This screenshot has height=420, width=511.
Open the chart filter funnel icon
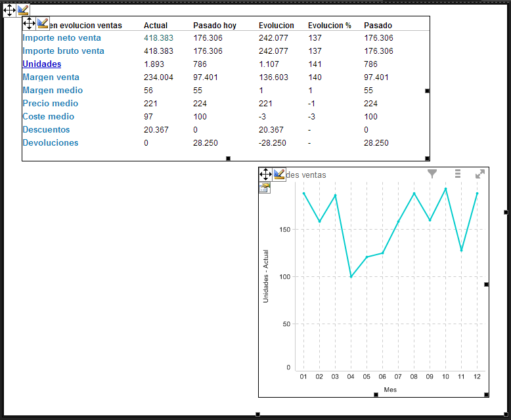click(432, 174)
